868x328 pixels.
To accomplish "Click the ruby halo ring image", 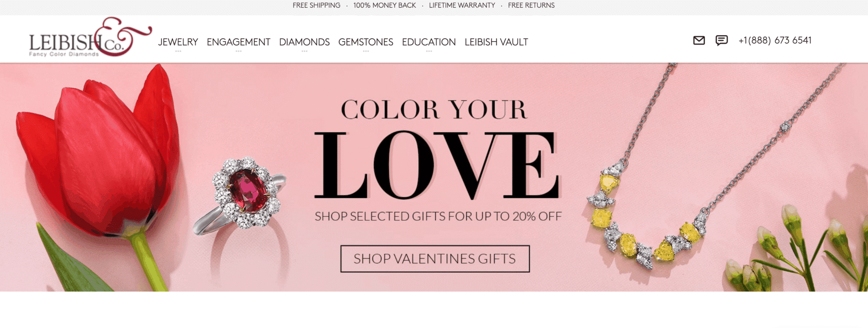I will pos(241,195).
